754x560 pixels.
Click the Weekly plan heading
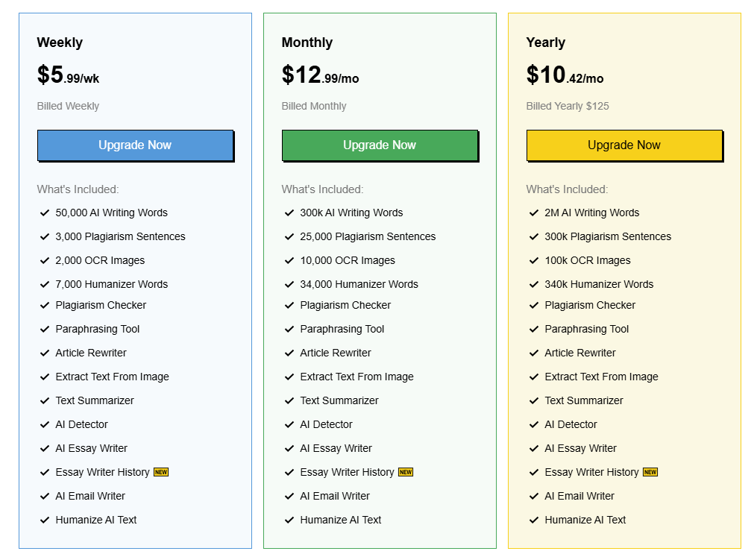click(x=60, y=43)
